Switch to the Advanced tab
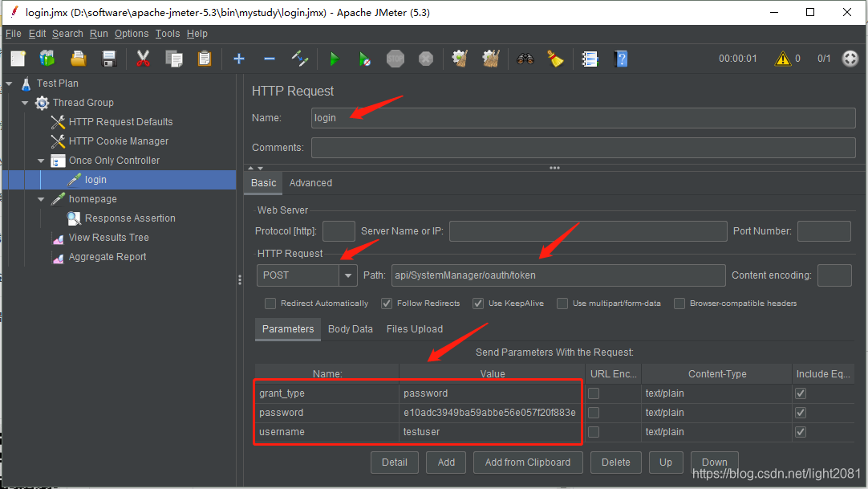 [310, 183]
